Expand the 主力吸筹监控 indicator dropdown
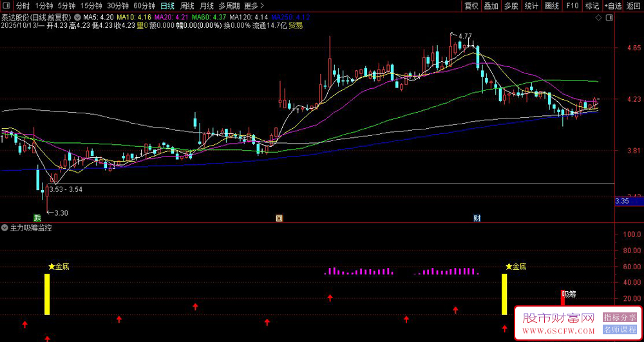Image resolution: width=644 pixels, height=342 pixels. coord(5,228)
